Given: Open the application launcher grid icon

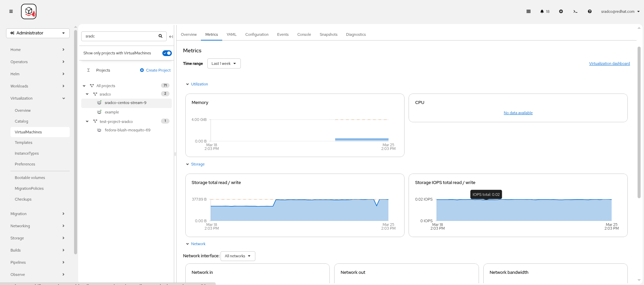Looking at the screenshot, I should pyautogui.click(x=528, y=11).
